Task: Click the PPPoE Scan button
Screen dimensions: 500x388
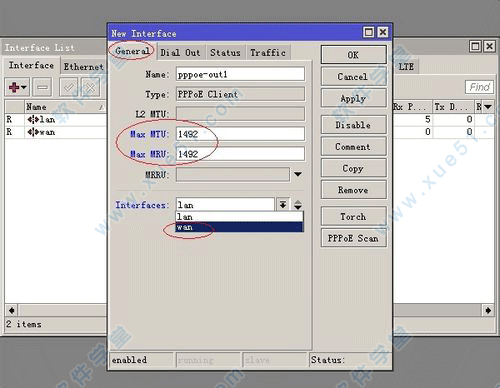Action: [353, 238]
